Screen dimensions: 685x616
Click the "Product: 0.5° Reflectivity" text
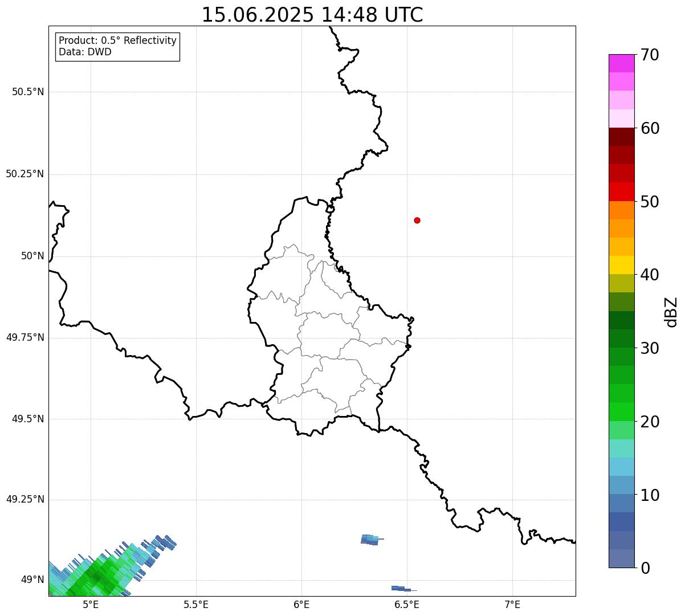coord(117,41)
